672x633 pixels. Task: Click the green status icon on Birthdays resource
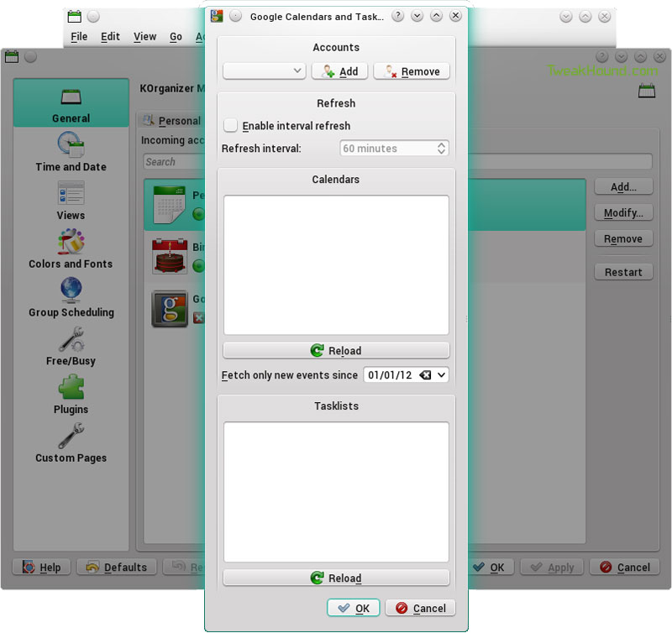click(198, 266)
